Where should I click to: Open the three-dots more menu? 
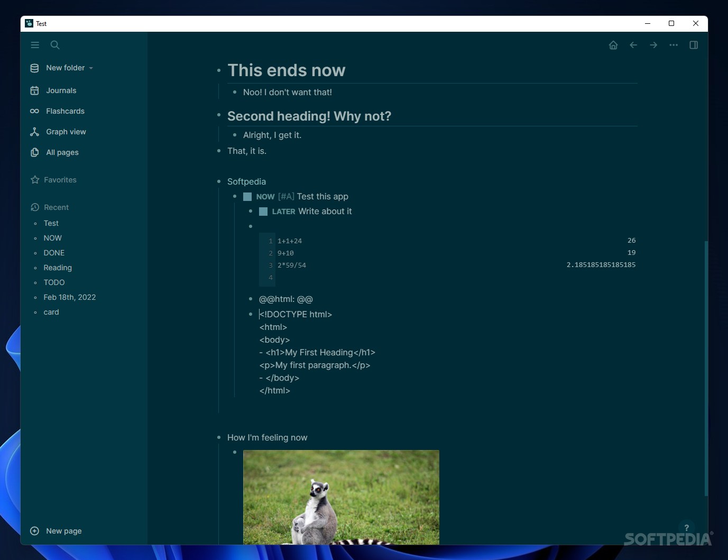(674, 45)
